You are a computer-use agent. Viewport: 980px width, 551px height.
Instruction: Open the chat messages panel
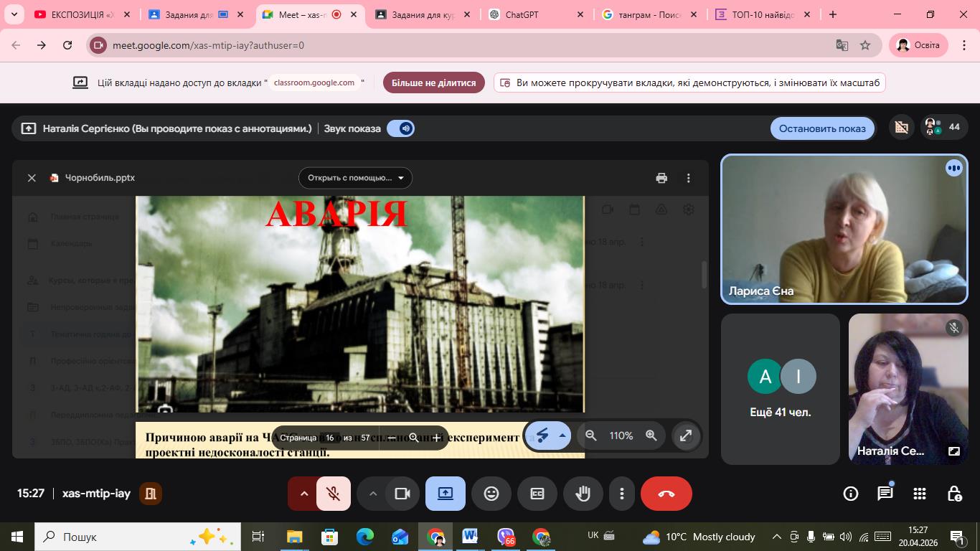(x=885, y=494)
